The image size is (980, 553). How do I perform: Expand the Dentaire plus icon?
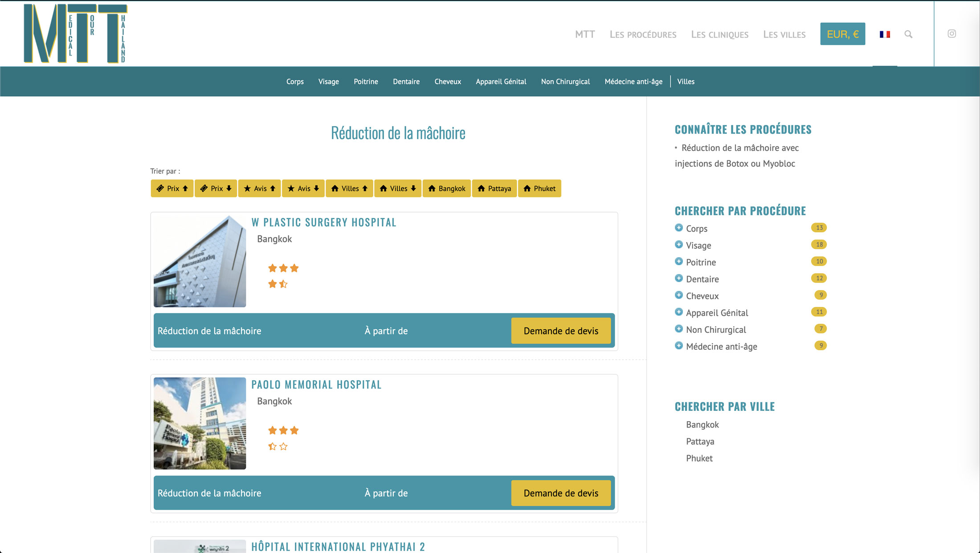pyautogui.click(x=679, y=279)
